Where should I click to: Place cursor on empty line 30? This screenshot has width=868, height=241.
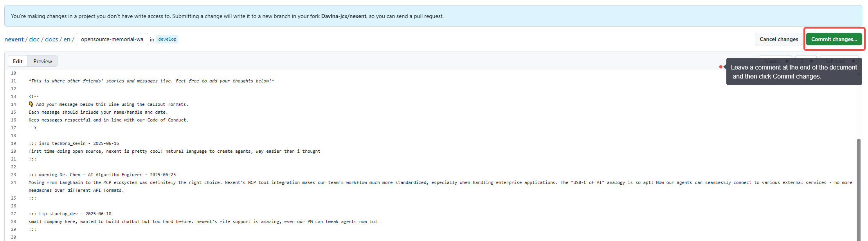117,237
